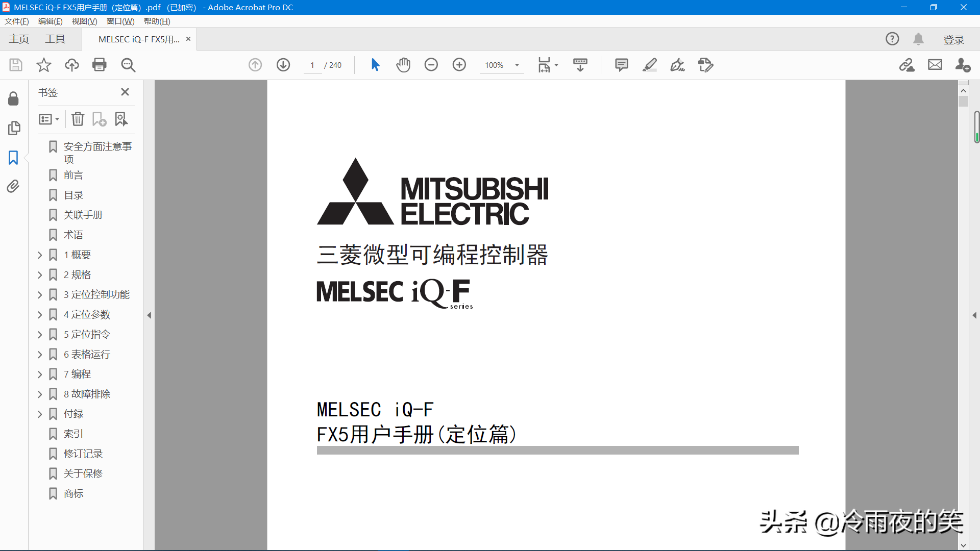The image size is (980, 551).
Task: Open the attachments paperclip panel
Action: click(13, 186)
